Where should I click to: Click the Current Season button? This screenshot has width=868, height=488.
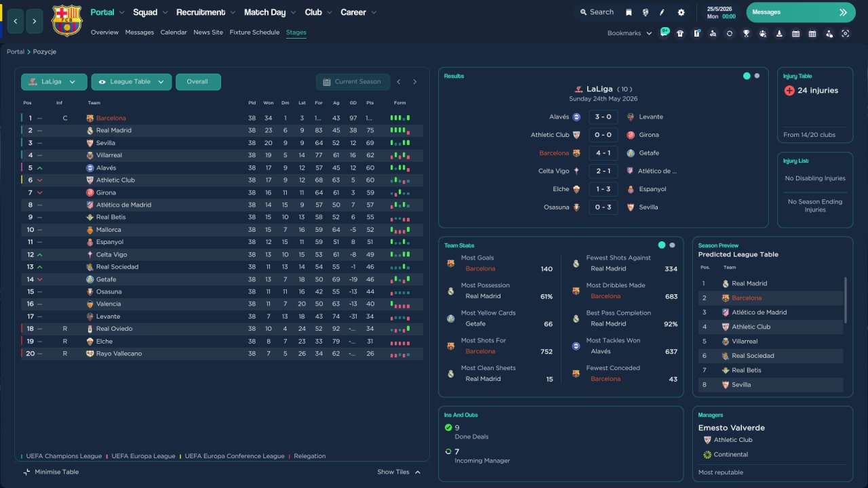pyautogui.click(x=353, y=82)
